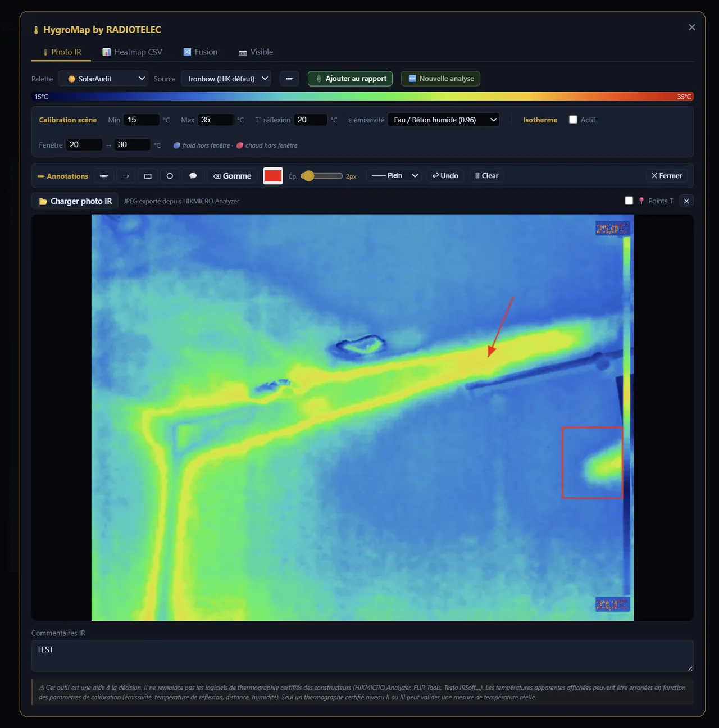Click the Fermer annotations button
Image resolution: width=719 pixels, height=728 pixels.
coord(666,176)
